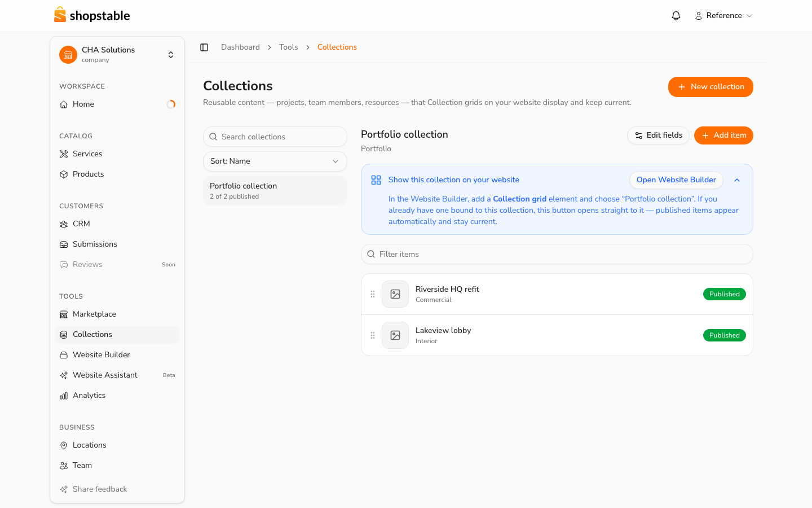Open Analytics in the sidebar
The image size is (812, 508).
117,396
